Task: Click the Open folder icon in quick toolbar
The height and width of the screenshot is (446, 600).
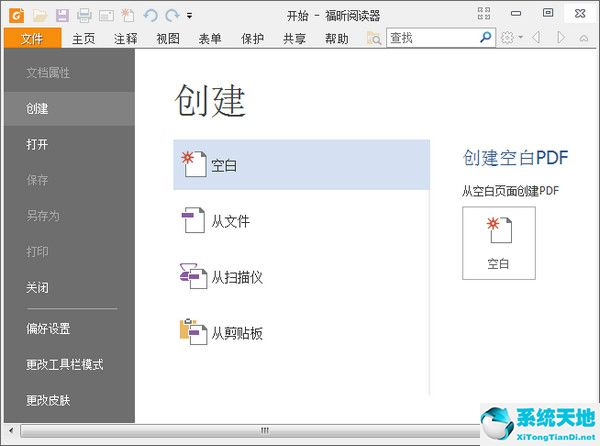Action: point(40,15)
